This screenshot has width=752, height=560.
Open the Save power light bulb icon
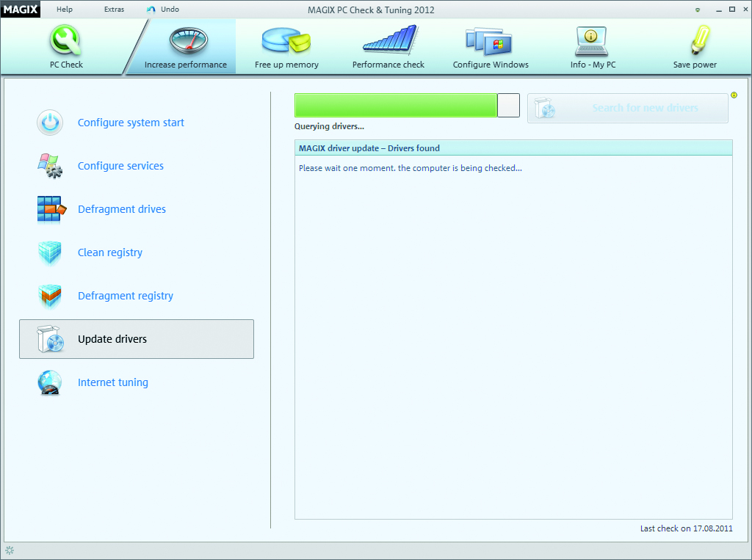point(700,40)
